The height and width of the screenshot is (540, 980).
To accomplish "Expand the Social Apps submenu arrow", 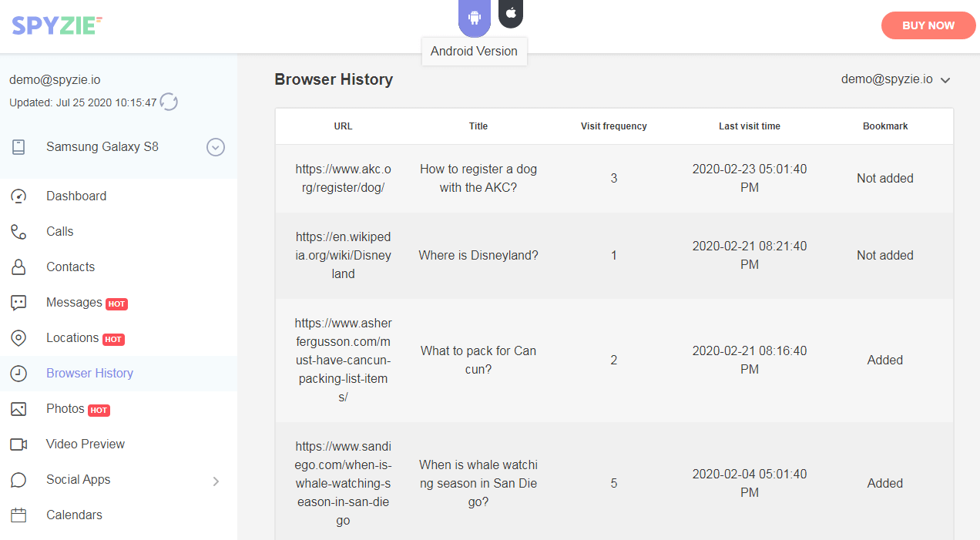I will coord(216,481).
